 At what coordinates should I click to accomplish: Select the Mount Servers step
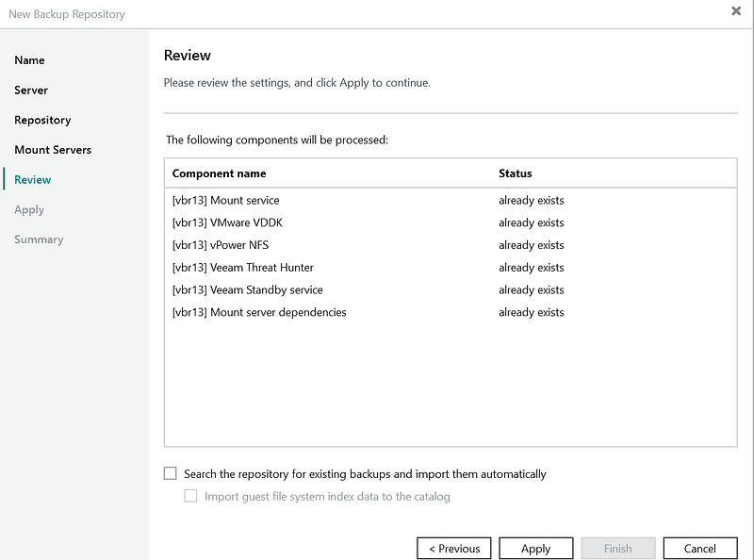pyautogui.click(x=53, y=150)
